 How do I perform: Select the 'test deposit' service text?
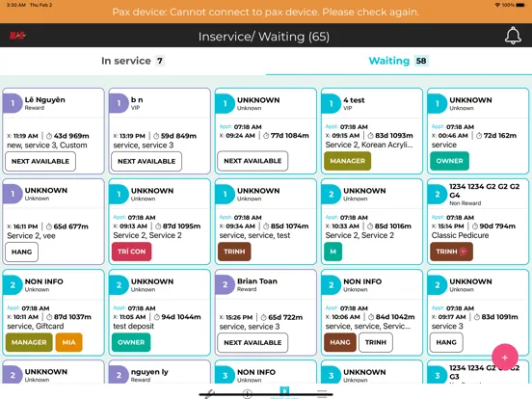(134, 326)
